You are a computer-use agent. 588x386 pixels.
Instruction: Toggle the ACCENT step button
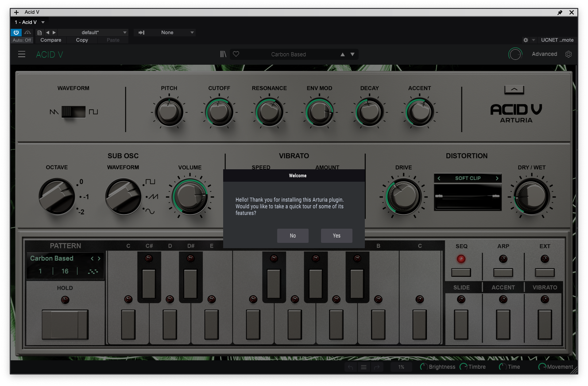coord(503,324)
